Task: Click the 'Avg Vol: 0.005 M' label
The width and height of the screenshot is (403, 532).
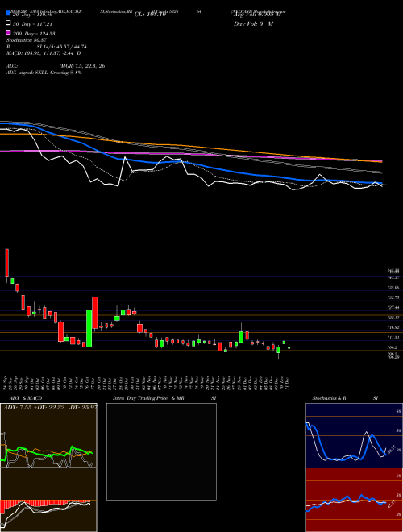Action: coord(257,15)
